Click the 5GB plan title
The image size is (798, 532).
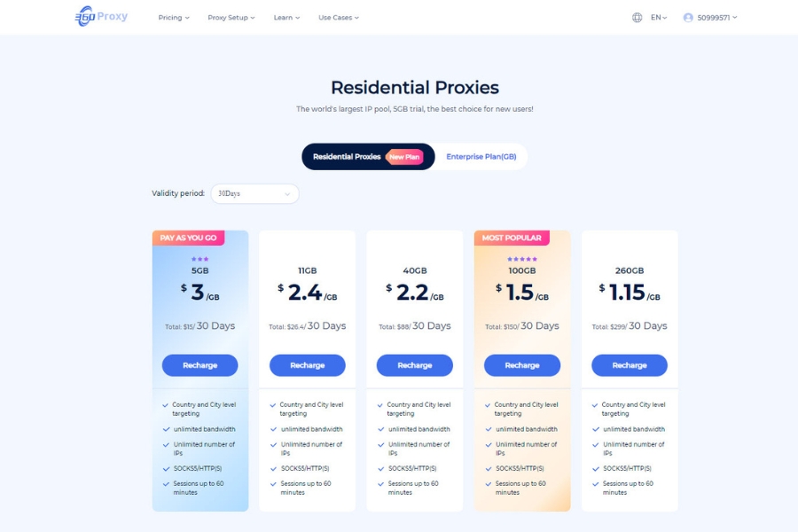click(x=200, y=270)
